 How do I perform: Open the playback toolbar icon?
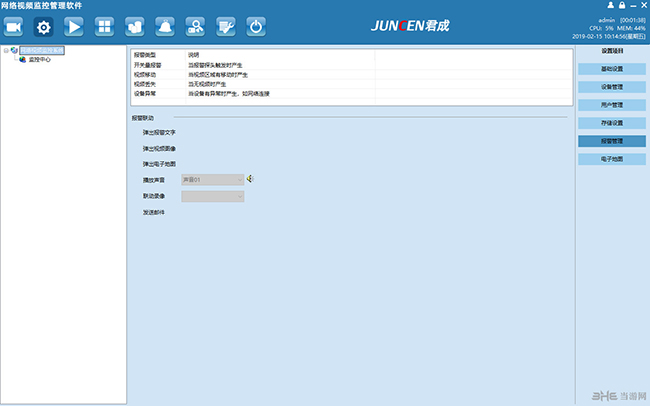tap(74, 27)
